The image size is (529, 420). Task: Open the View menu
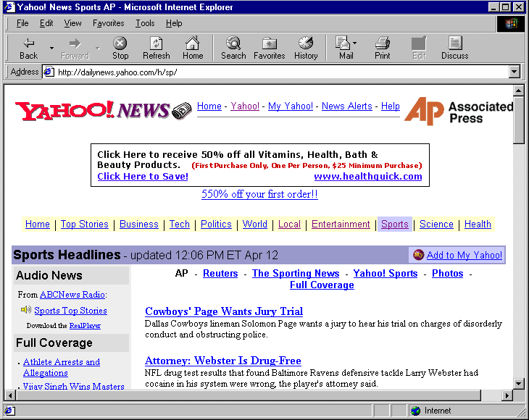[x=72, y=23]
